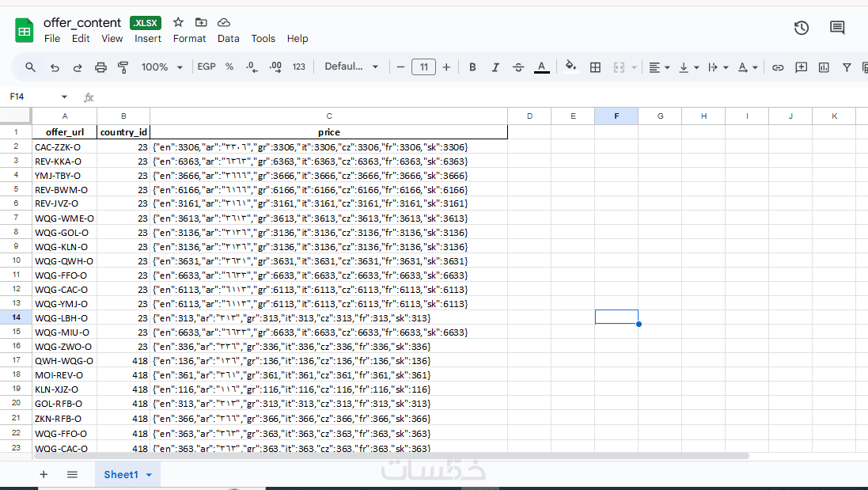
Task: Open text wrapping dropdown
Action: (x=718, y=67)
